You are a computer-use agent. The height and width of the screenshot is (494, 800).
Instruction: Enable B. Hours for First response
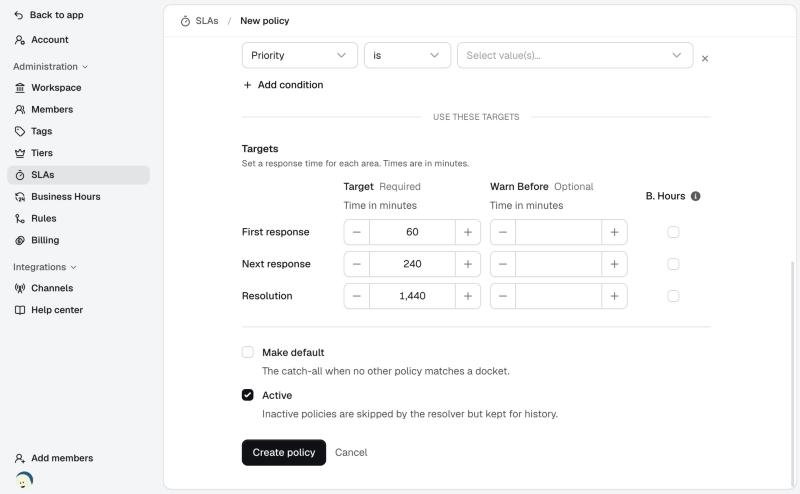(673, 232)
